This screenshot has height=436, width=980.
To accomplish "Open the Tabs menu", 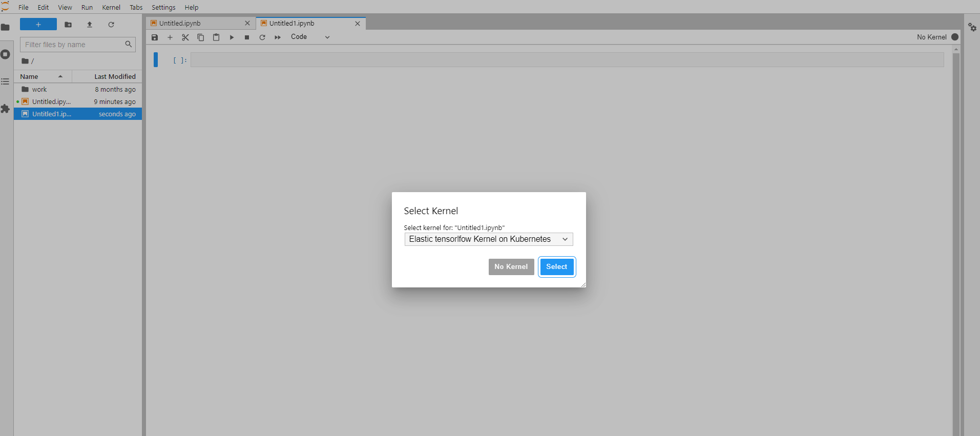I will (136, 7).
